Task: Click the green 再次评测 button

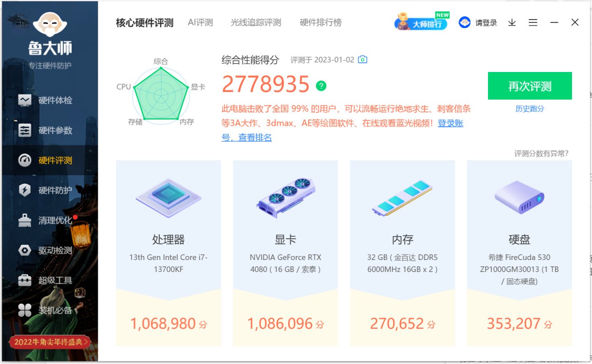Action: pos(530,86)
